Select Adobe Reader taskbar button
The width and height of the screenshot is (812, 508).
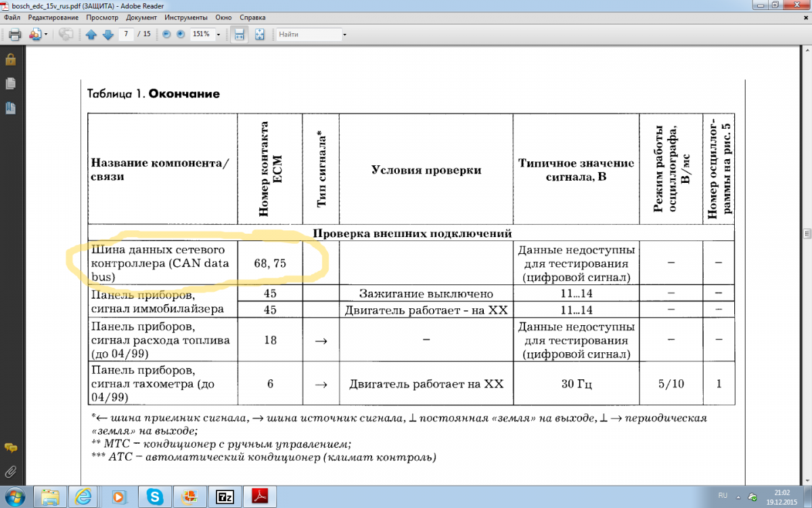coord(260,496)
